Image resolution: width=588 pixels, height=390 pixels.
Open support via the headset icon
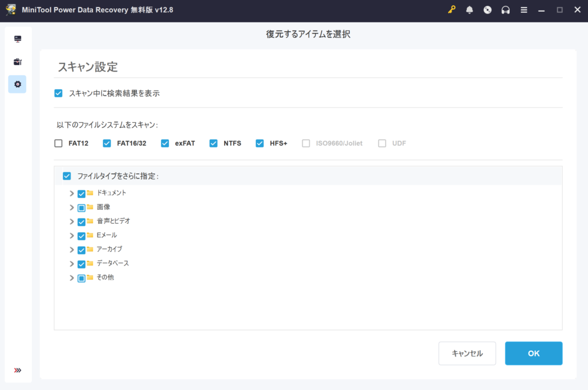point(506,10)
